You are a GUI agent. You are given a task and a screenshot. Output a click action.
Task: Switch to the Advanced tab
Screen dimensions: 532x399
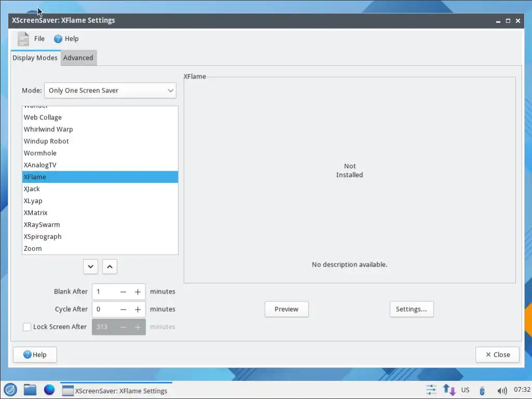point(78,58)
